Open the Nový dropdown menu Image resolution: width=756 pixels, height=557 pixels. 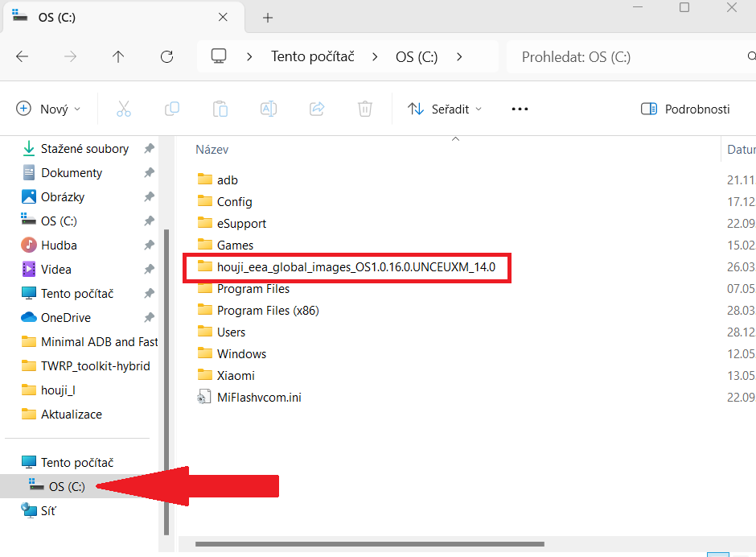49,109
